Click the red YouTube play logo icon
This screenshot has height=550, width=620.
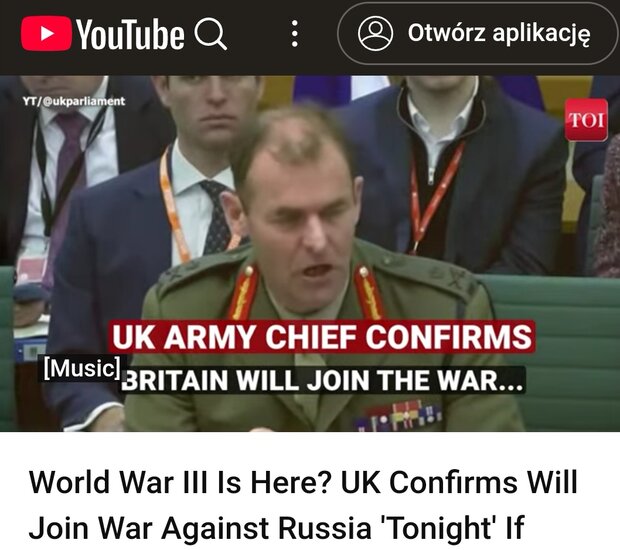pos(46,34)
